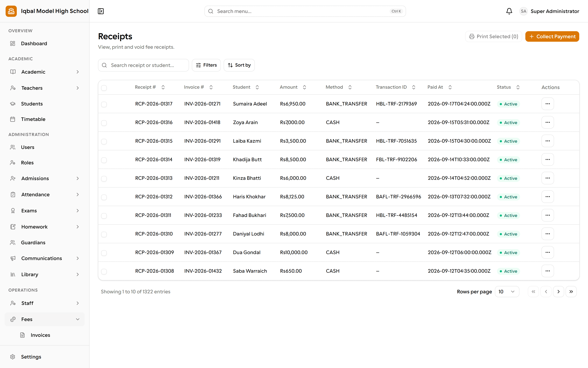This screenshot has height=368, width=588.
Task: Collapse the Fees sidebar section
Action: [45, 319]
